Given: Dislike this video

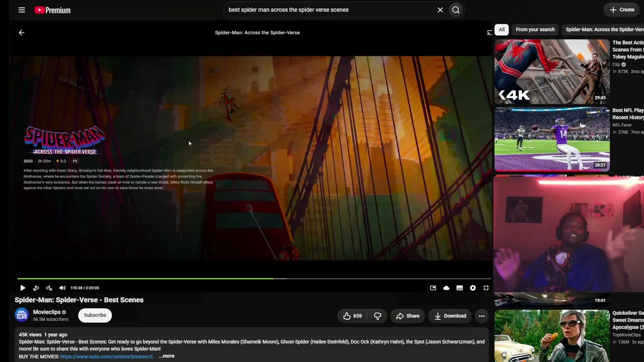Looking at the screenshot, I should coord(377,316).
